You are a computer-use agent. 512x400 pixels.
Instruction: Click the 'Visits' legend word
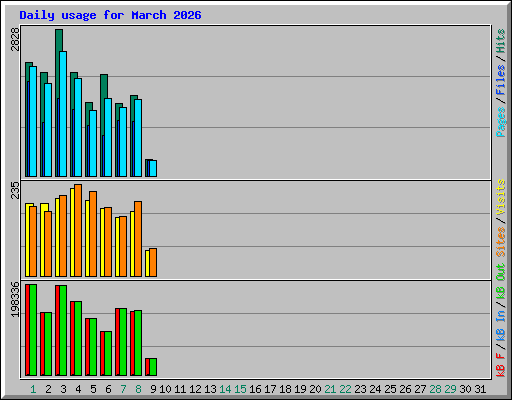pos(501,197)
